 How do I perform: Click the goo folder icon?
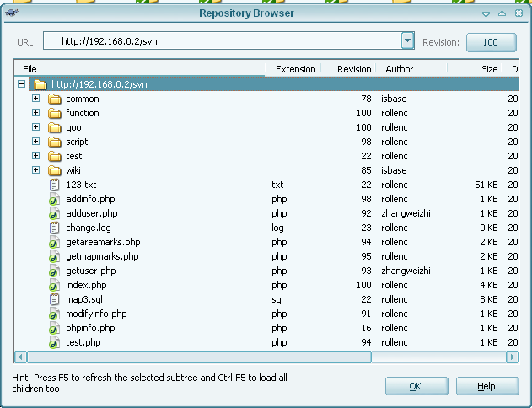click(x=54, y=127)
